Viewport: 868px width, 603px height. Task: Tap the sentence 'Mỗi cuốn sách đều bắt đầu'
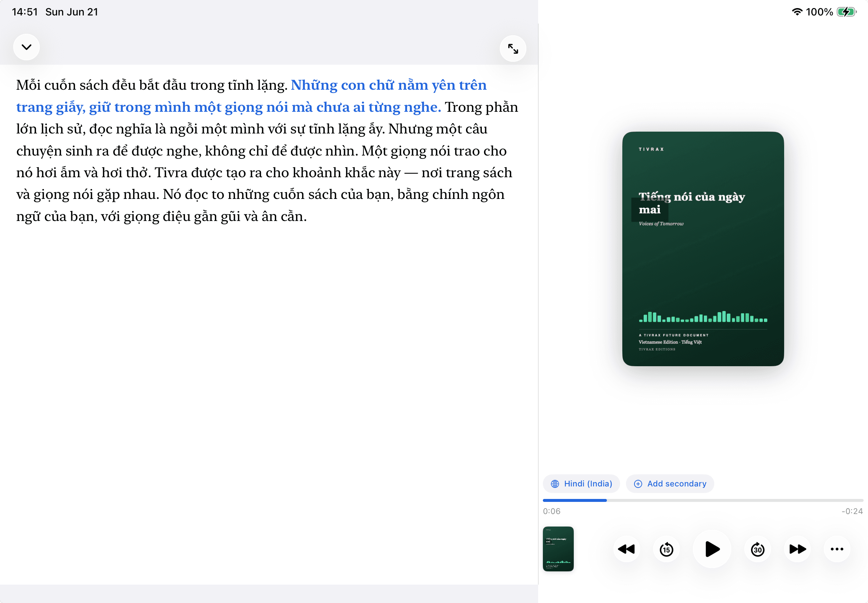[x=152, y=85]
